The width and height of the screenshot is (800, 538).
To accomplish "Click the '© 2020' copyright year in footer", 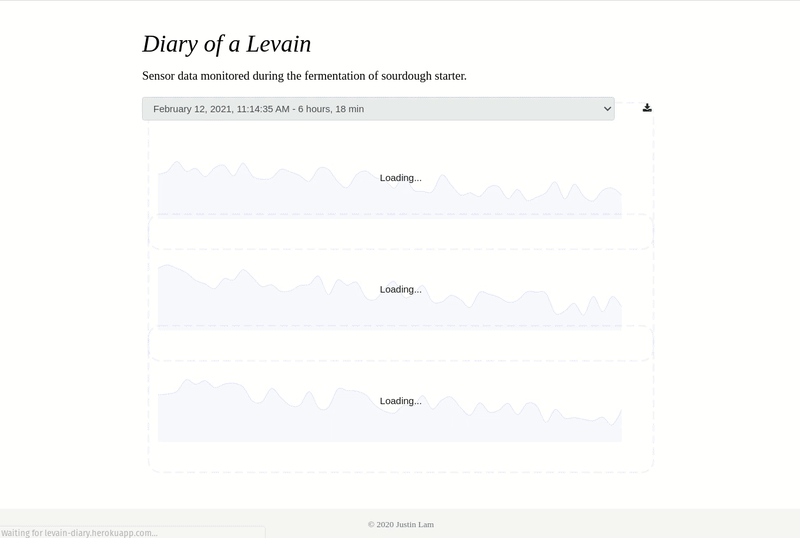I will click(x=378, y=524).
